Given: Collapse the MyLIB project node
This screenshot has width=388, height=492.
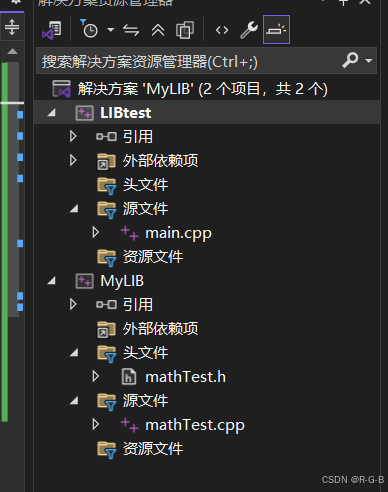Looking at the screenshot, I should [x=52, y=281].
